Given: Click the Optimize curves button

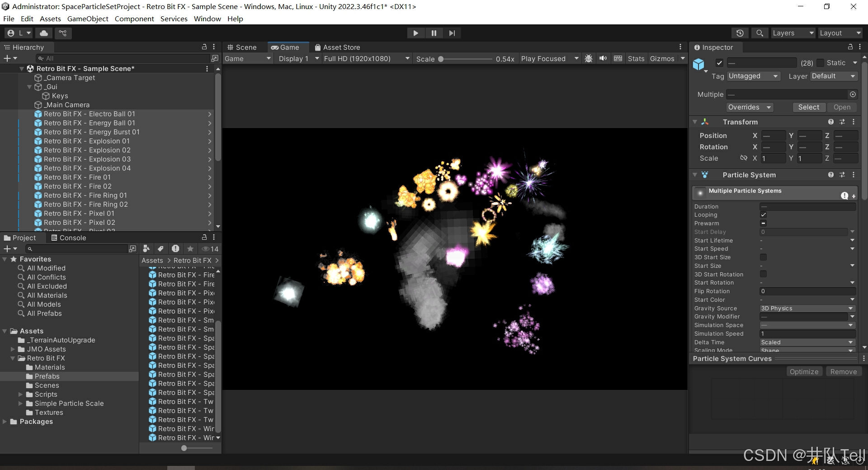Looking at the screenshot, I should coord(804,372).
